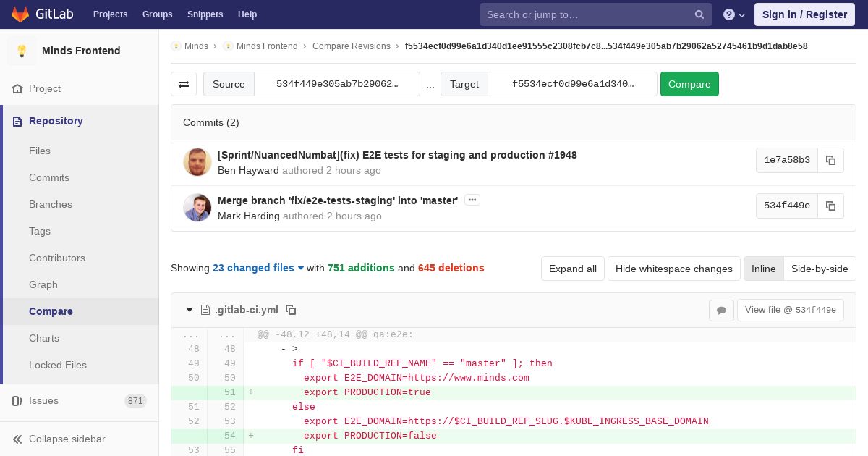This screenshot has height=456, width=868.
Task: Swap source and target revisions
Action: tap(184, 84)
